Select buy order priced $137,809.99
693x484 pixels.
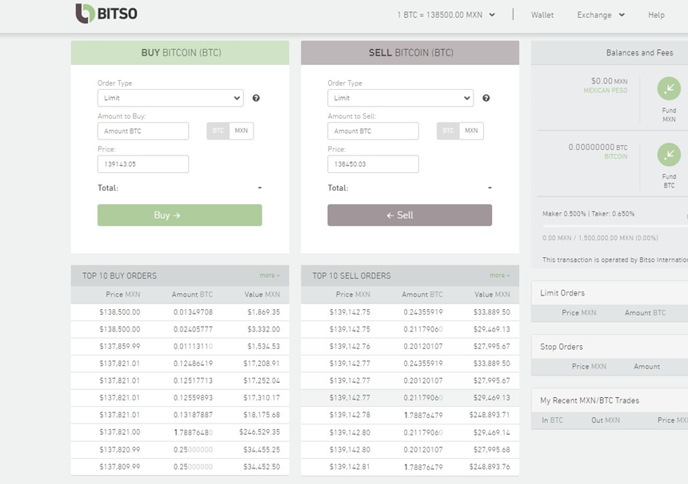click(x=180, y=467)
